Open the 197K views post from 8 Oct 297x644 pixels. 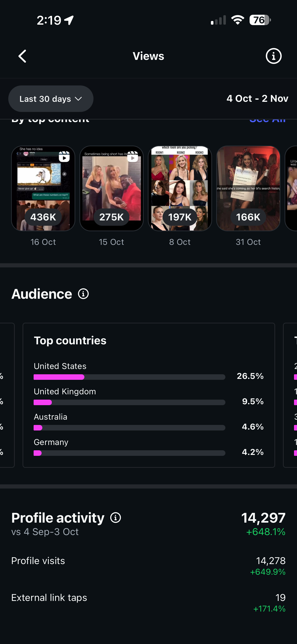tap(180, 188)
